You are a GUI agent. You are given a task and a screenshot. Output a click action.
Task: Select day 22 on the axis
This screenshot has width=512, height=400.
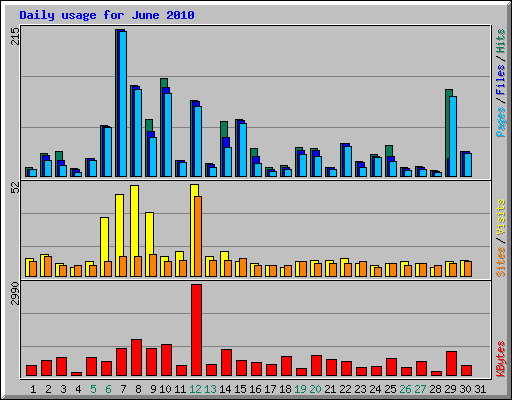[x=345, y=389]
